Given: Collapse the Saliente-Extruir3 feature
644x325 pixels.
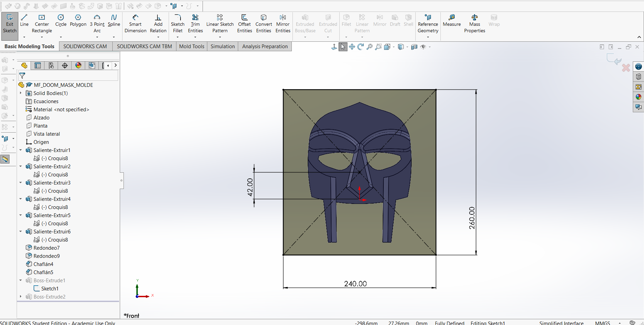Looking at the screenshot, I should [21, 183].
